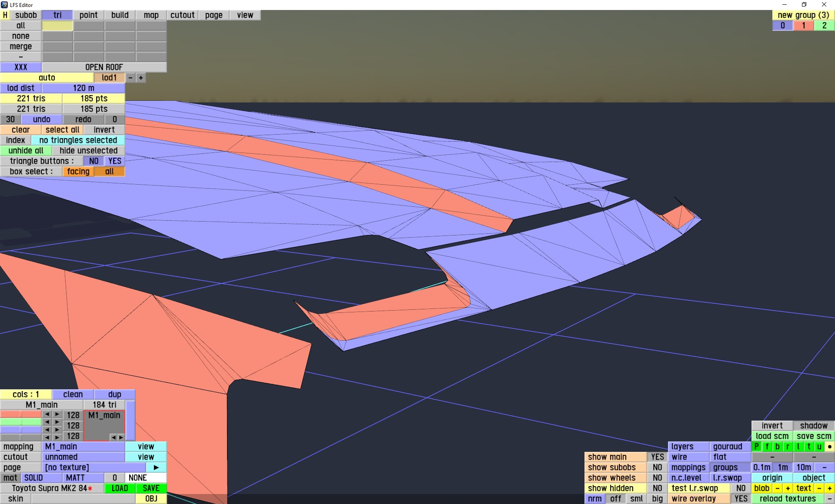This screenshot has width=835, height=504.
Task: Switch to the point mode tab
Action: coord(88,15)
